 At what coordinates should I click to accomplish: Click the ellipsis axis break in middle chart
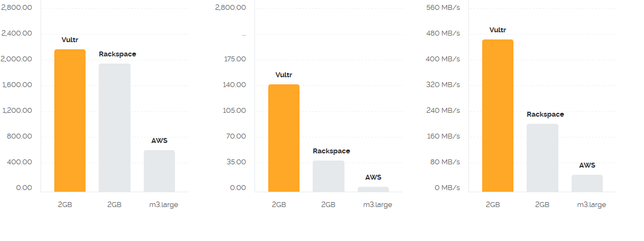tap(244, 35)
